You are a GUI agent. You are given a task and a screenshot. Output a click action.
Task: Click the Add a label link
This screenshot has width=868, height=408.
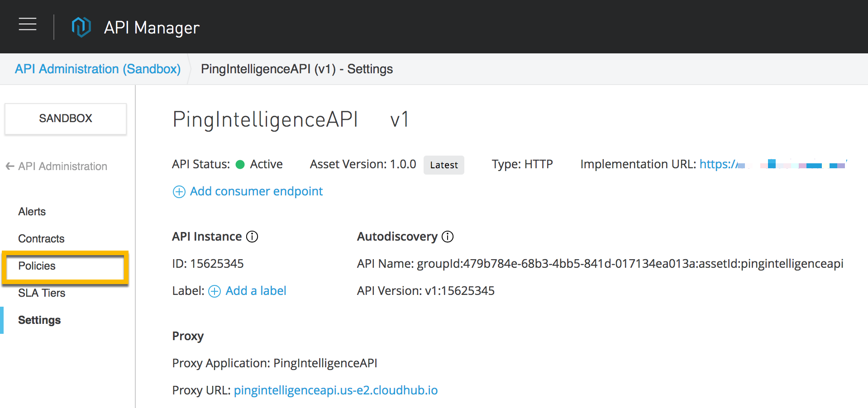coord(256,291)
